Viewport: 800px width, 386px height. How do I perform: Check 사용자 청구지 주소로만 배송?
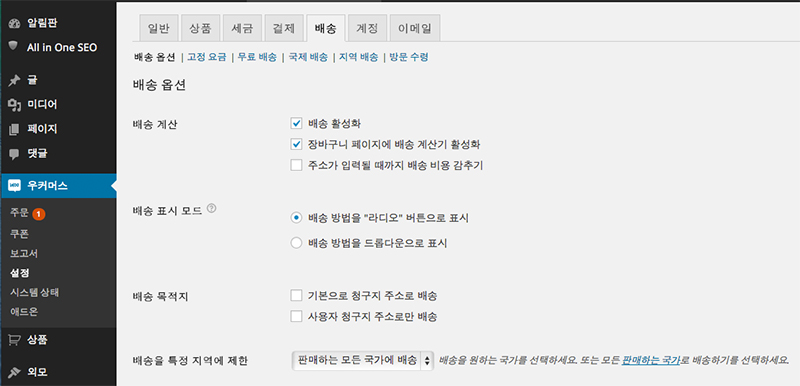point(296,316)
